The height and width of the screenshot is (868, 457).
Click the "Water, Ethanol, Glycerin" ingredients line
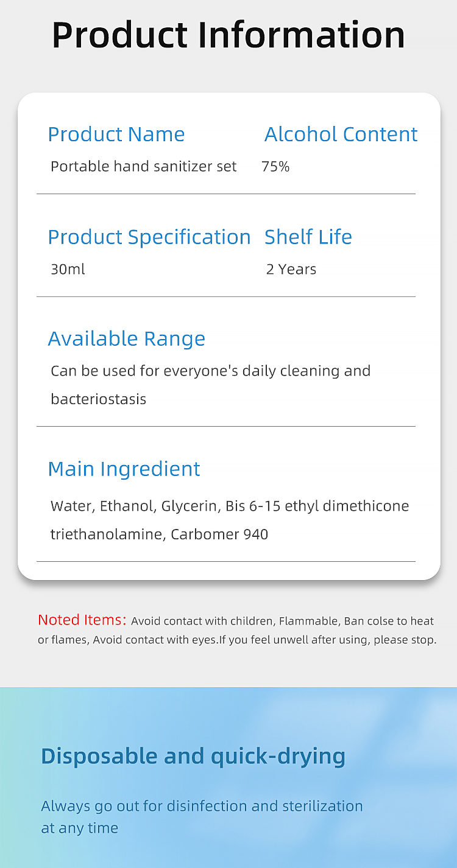tap(230, 506)
